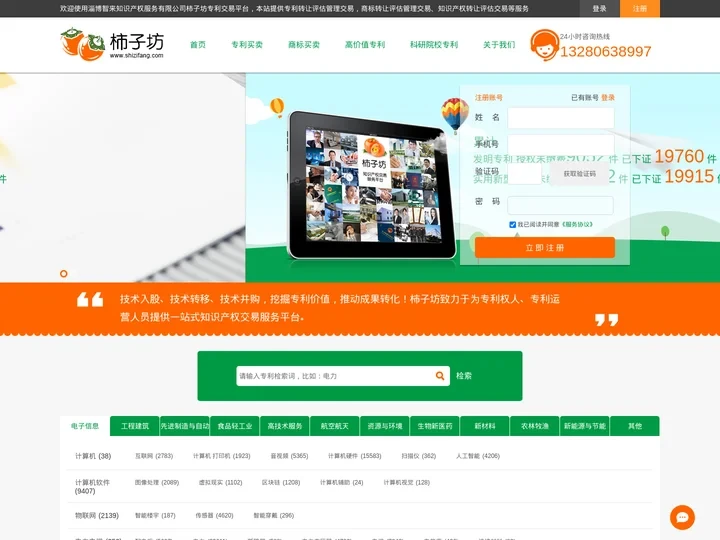Open the orange chat bubble widget

click(682, 517)
